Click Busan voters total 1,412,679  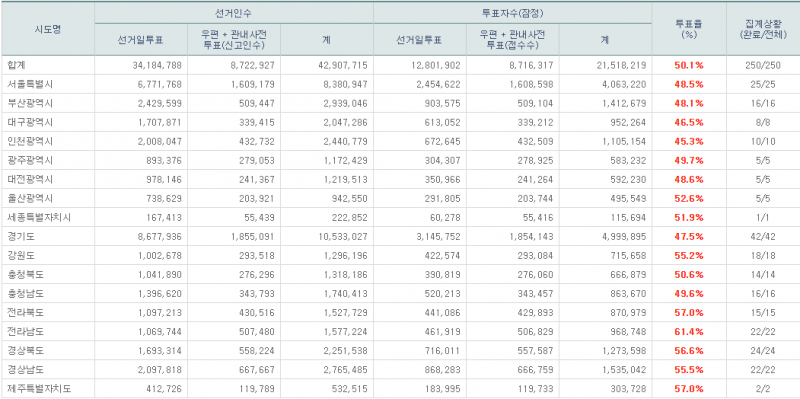624,103
